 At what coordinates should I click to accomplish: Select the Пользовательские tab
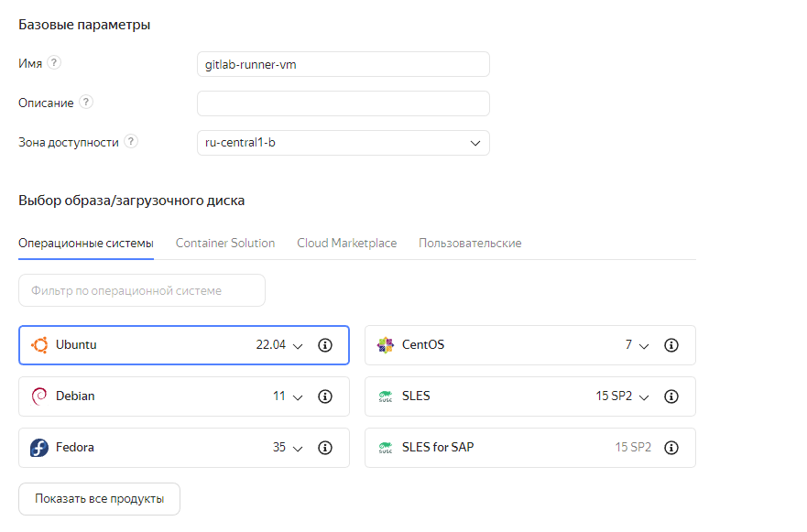click(x=470, y=244)
